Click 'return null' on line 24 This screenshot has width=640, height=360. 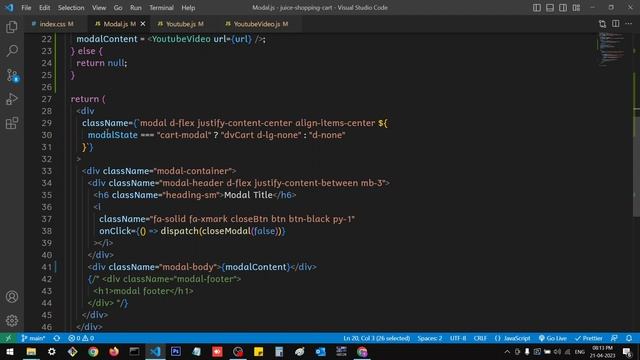coord(100,63)
